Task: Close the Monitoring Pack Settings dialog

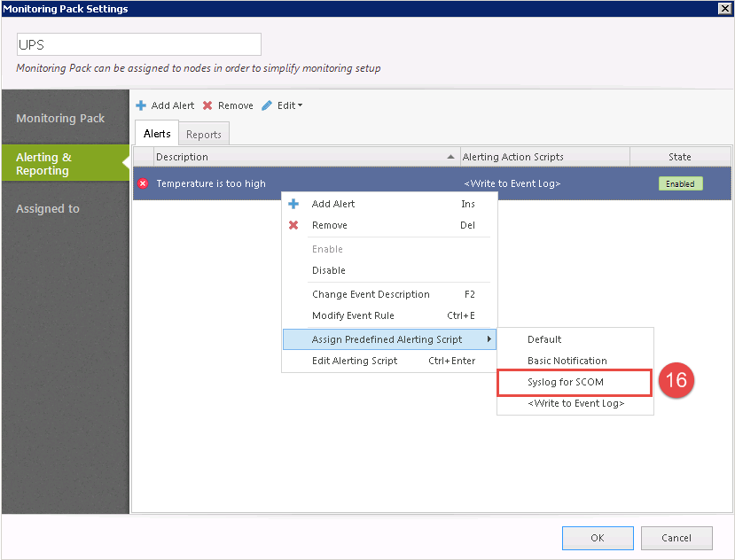Action: (x=724, y=9)
